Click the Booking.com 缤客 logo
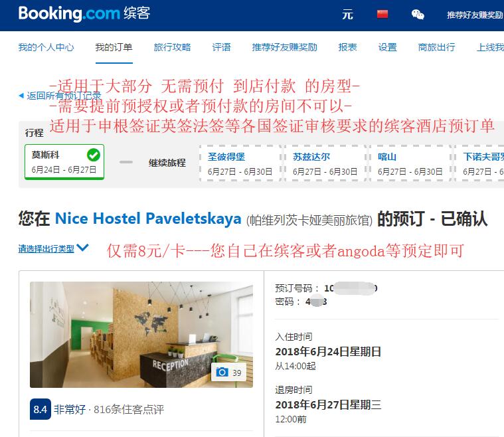 [84, 14]
